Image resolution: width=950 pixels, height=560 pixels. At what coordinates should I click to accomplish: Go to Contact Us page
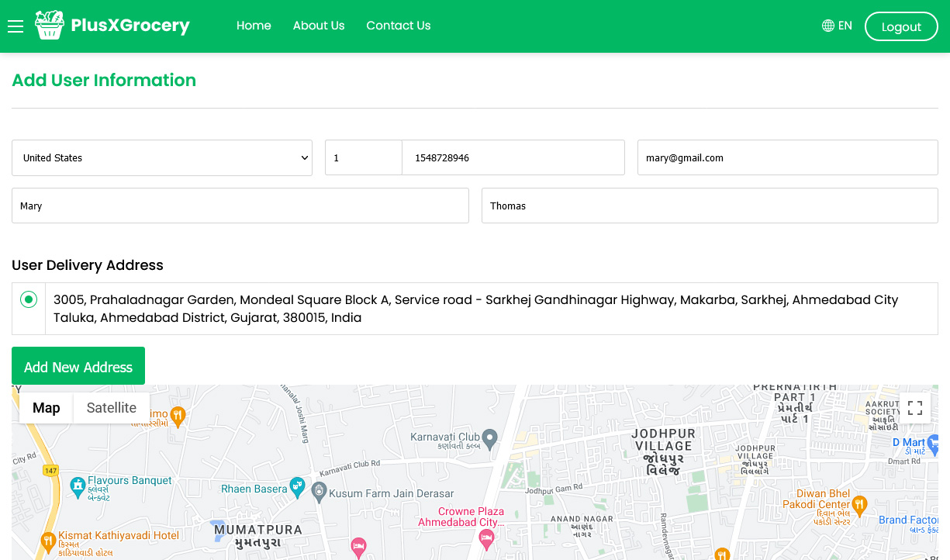pos(399,26)
